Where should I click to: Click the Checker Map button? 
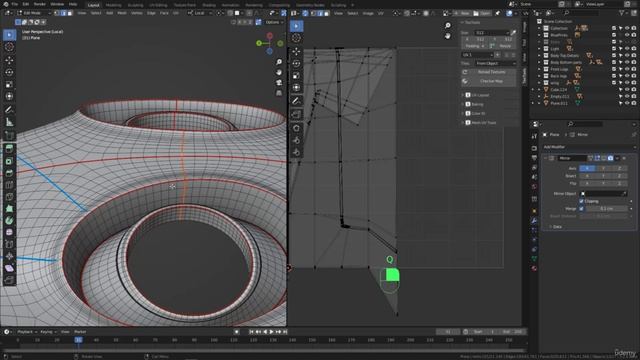click(489, 81)
